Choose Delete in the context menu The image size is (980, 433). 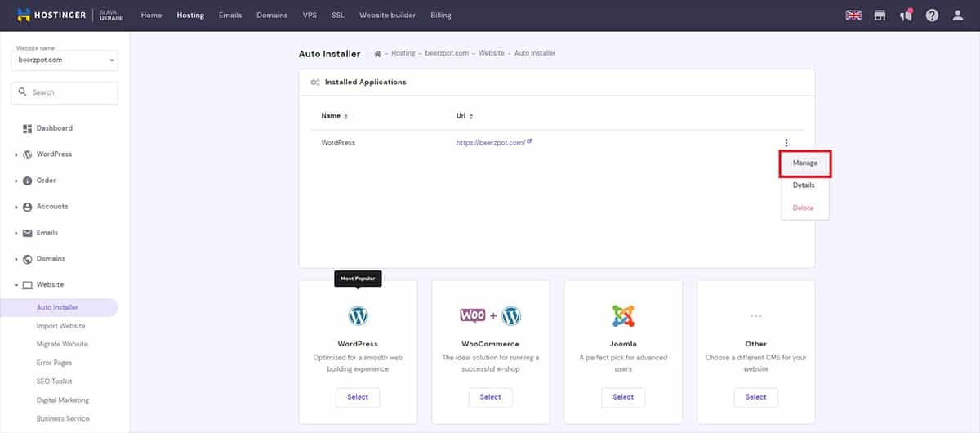coord(803,208)
